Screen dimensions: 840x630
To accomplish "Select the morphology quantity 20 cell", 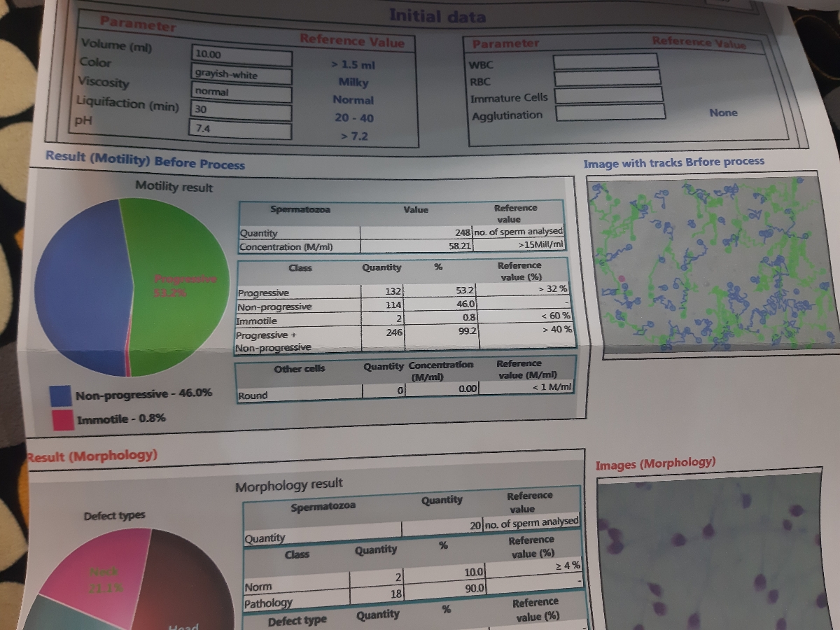I will point(443,526).
